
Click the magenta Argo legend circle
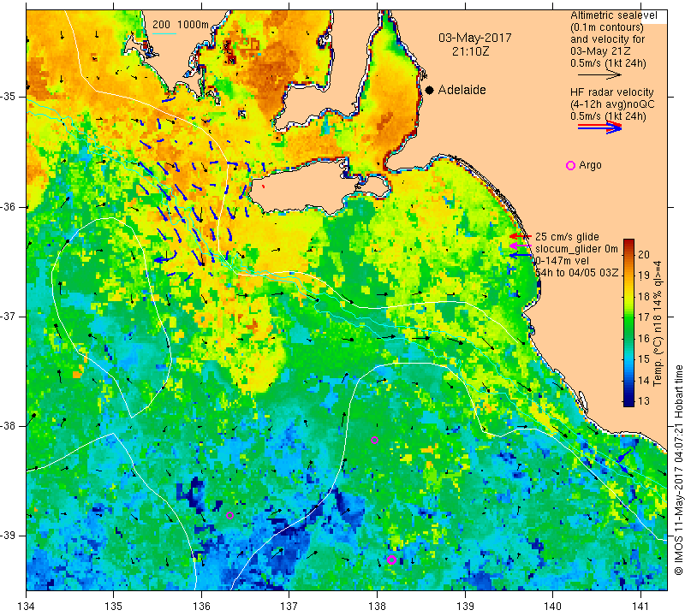[570, 165]
